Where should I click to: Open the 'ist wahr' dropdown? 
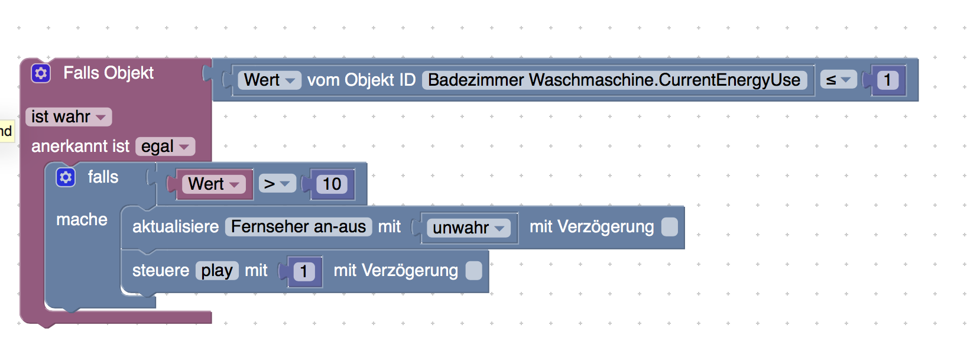pyautogui.click(x=69, y=117)
